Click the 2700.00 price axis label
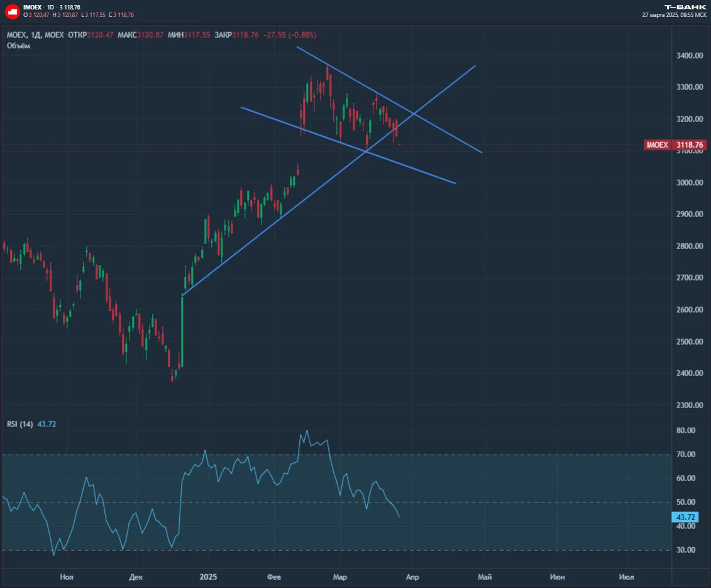 click(690, 278)
